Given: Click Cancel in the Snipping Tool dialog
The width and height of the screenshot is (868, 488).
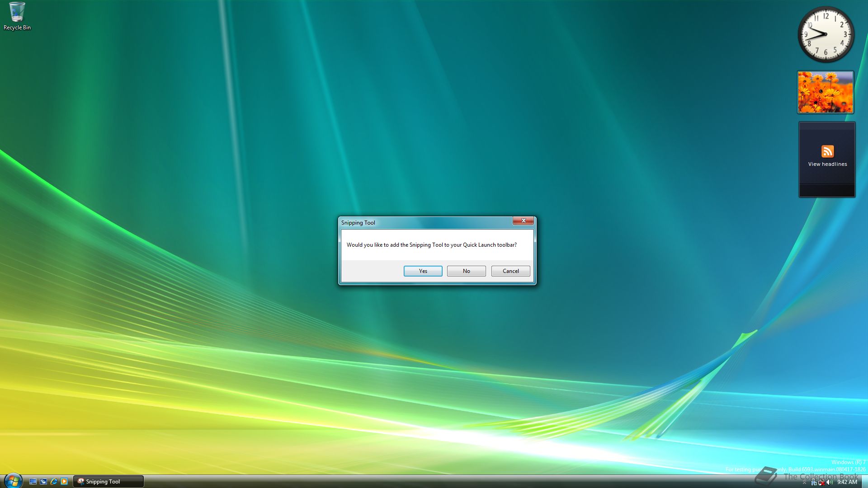Looking at the screenshot, I should 510,271.
